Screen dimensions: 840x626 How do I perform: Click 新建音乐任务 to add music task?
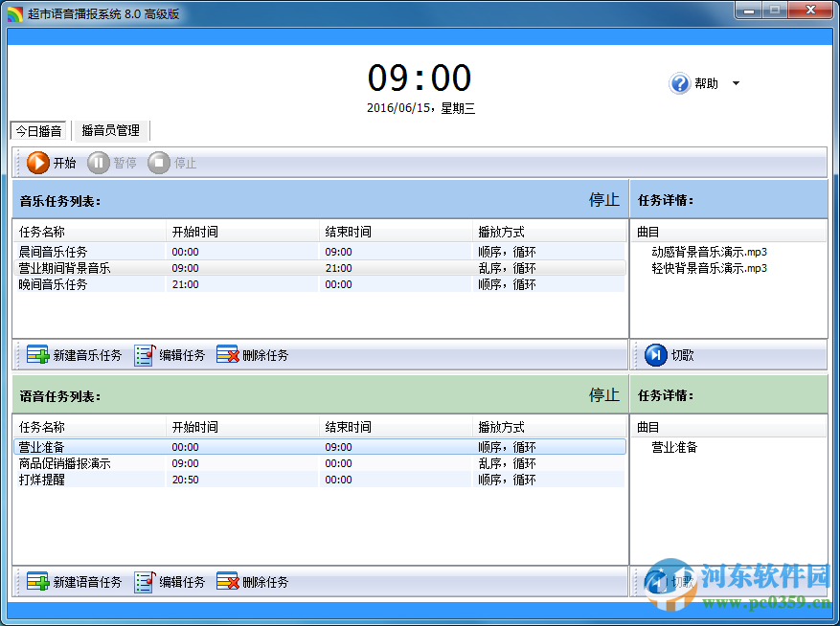75,355
